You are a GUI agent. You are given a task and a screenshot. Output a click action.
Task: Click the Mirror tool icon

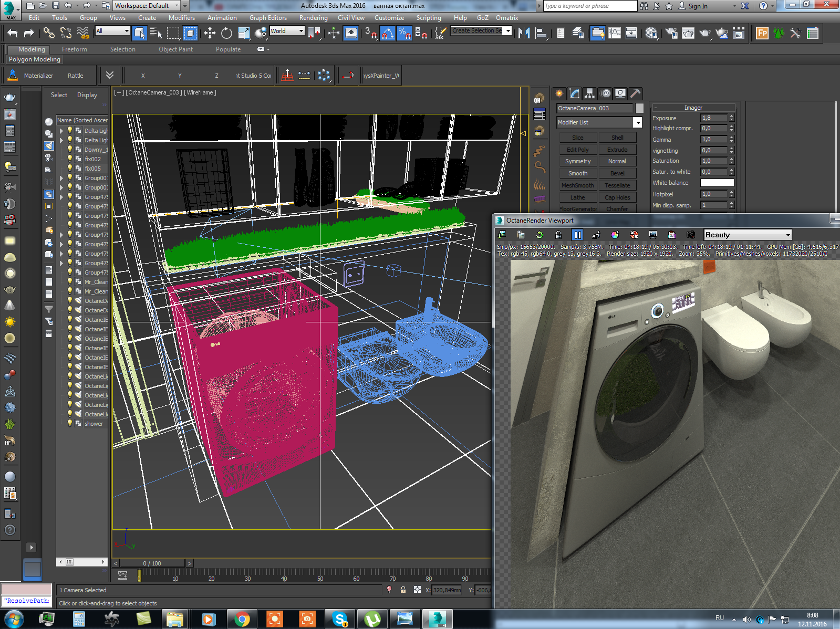pos(524,33)
